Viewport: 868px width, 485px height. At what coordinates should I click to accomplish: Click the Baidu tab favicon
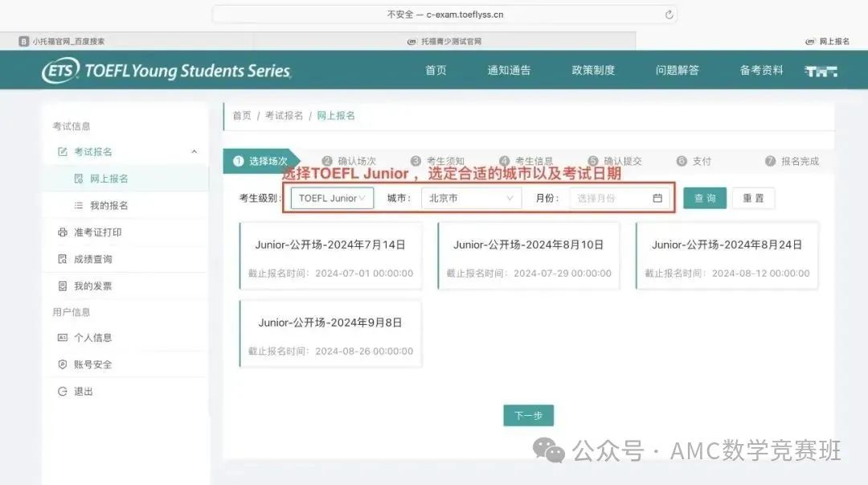[24, 42]
